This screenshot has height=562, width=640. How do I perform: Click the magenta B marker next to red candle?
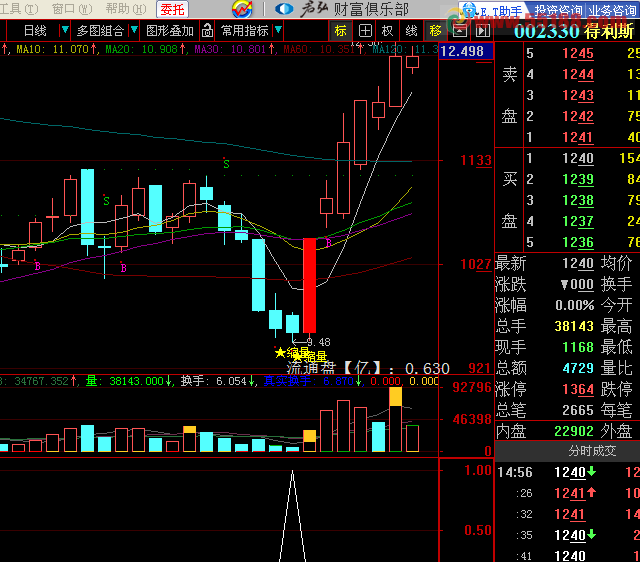point(329,243)
